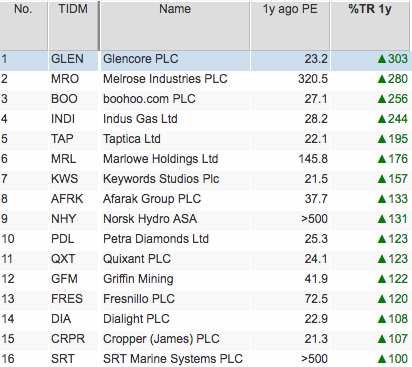This screenshot has width=412, height=367.
Task: Select the Glencore PLC row
Action: [206, 61]
